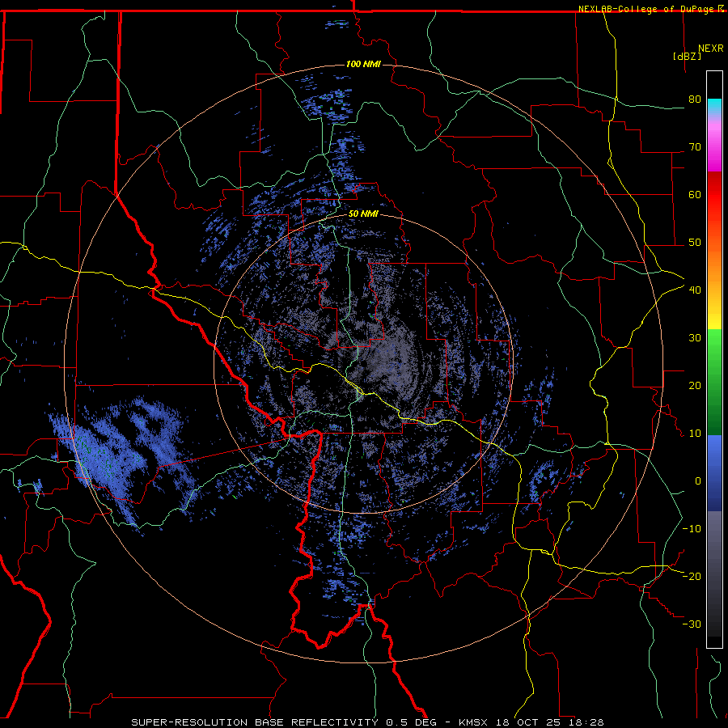Click the 50 NMI range ring label
Viewport: 728px width, 728px height.
coord(363,214)
